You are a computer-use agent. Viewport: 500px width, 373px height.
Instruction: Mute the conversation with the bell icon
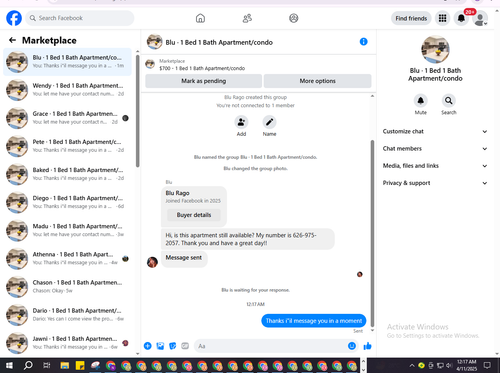(x=421, y=100)
